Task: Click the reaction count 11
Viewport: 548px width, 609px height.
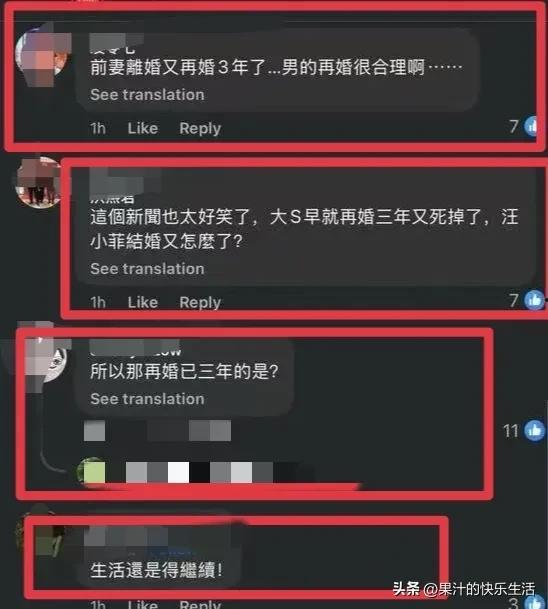Action: [511, 431]
